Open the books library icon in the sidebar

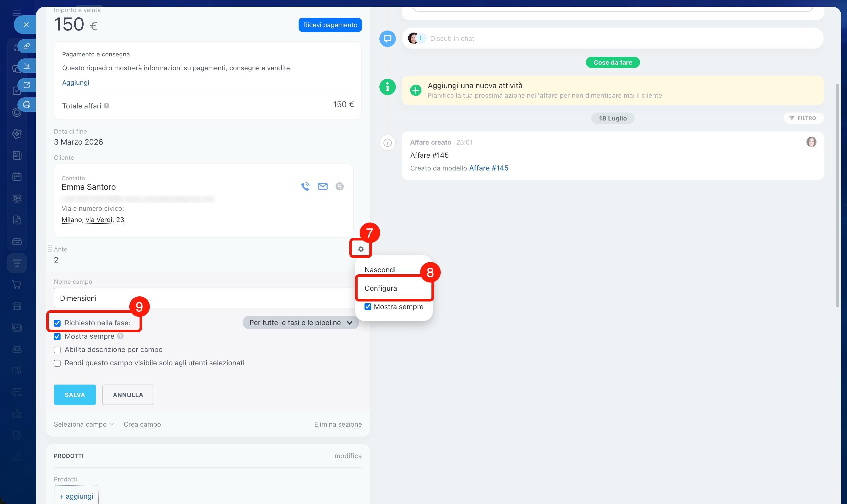pos(17,370)
